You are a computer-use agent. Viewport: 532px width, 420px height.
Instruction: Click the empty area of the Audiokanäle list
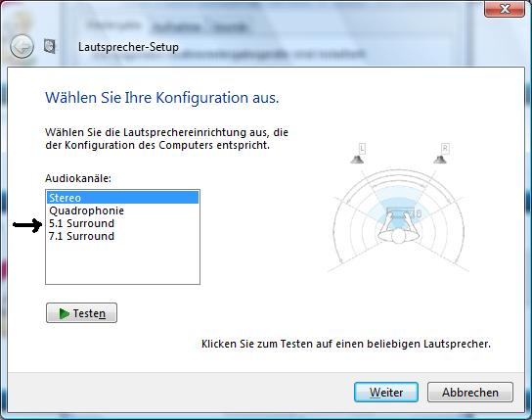122,263
